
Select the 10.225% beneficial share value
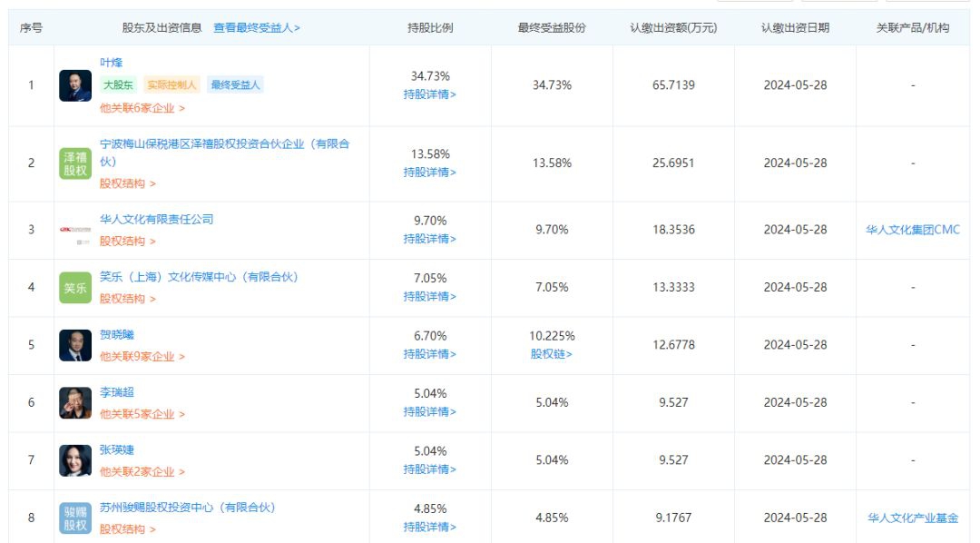(x=552, y=336)
